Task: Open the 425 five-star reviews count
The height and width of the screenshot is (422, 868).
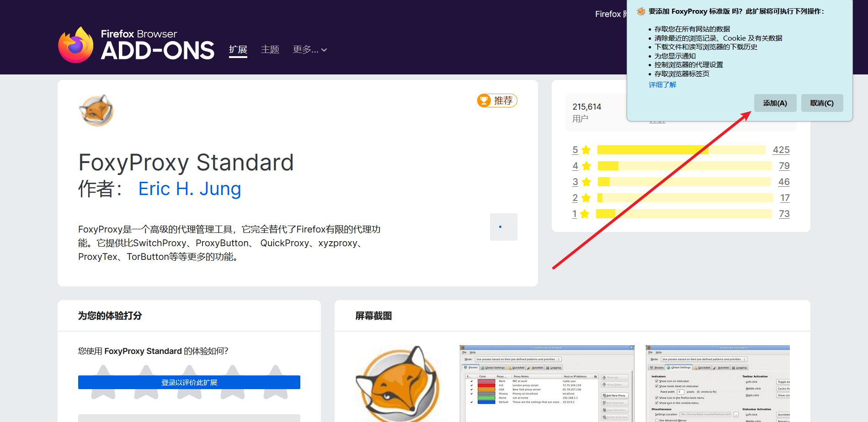Action: coord(781,150)
